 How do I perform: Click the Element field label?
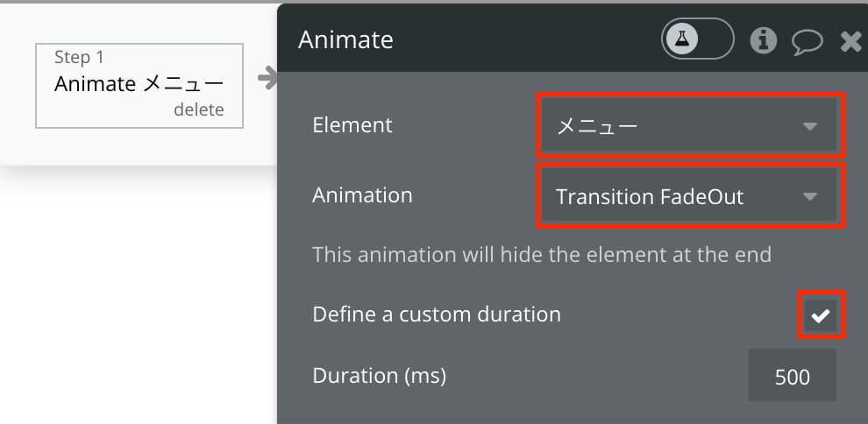352,125
